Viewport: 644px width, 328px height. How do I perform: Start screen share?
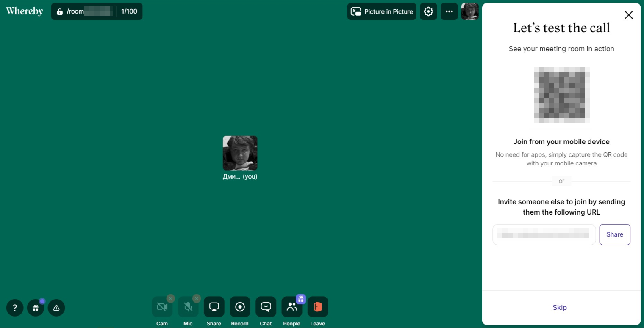pyautogui.click(x=214, y=307)
